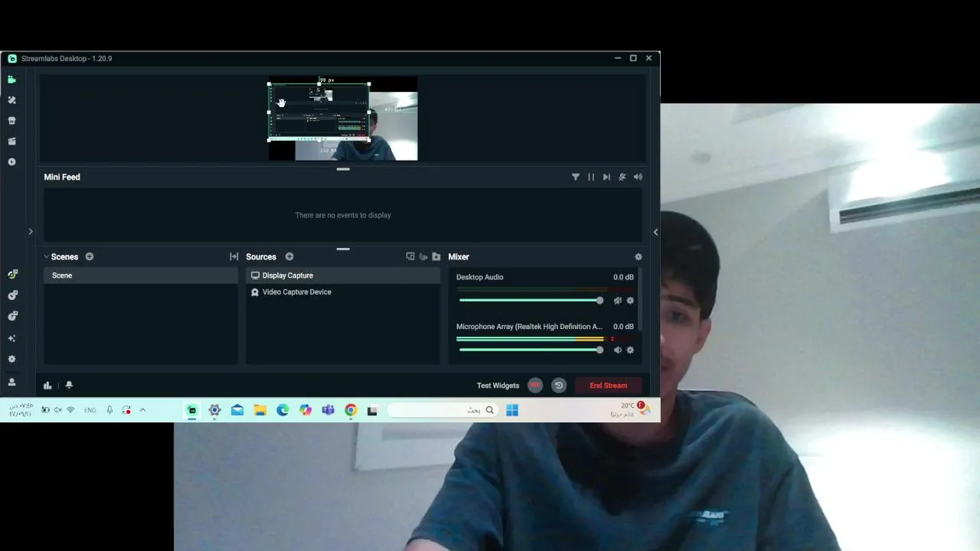Skip to next alert in Mini Feed
Viewport: 980px width, 551px height.
point(606,177)
